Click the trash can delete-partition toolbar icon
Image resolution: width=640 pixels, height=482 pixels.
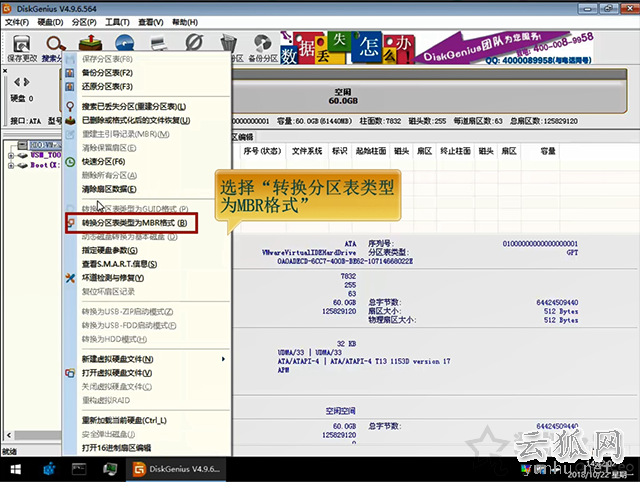228,43
